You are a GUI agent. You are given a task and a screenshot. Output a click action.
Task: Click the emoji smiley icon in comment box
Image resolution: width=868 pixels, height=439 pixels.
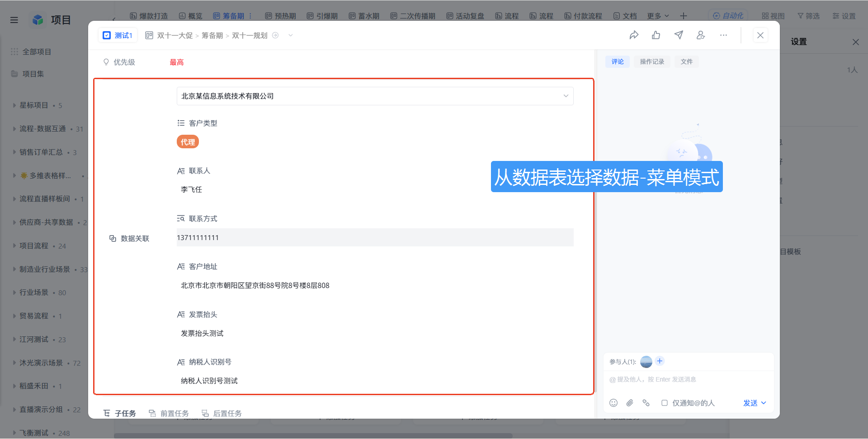pos(613,403)
